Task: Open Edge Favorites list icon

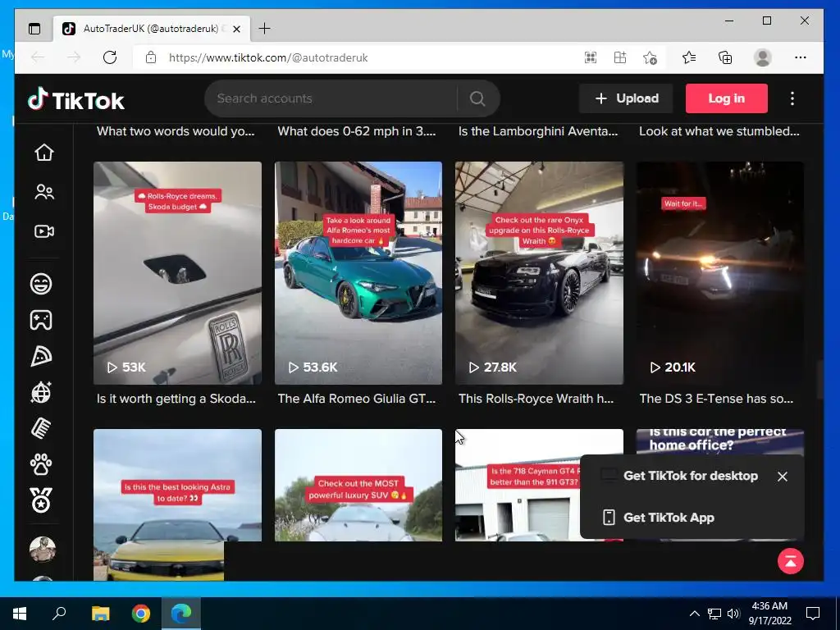Action: coord(689,57)
